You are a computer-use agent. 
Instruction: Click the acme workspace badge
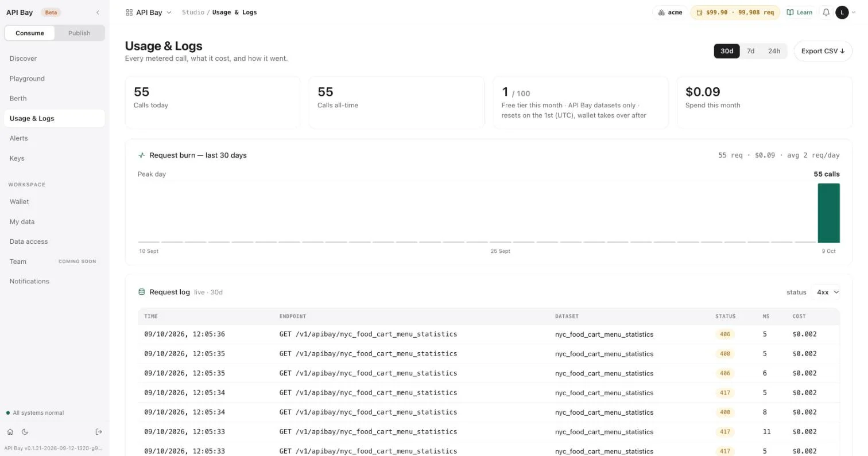point(670,12)
